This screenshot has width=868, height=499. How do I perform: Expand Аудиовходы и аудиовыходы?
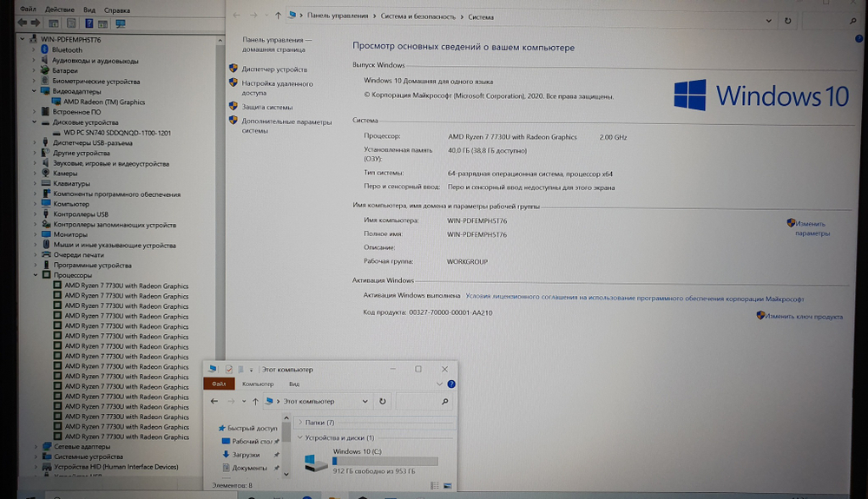point(34,60)
